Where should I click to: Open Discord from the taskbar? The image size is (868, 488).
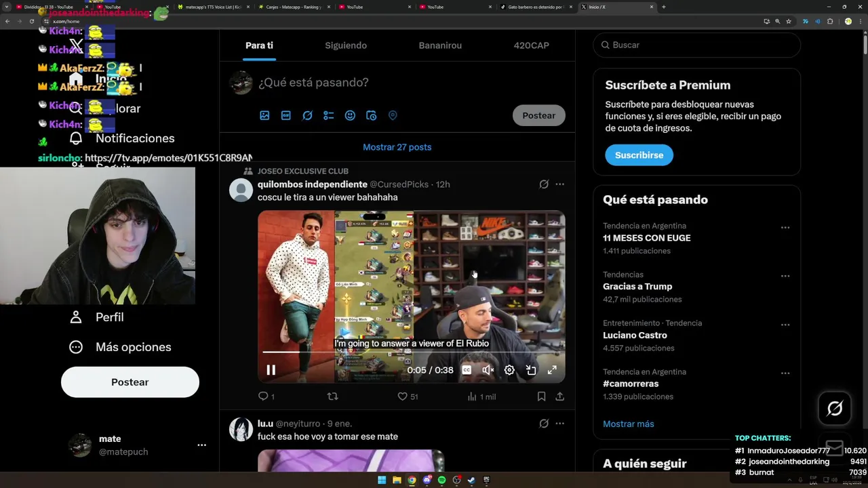tap(427, 481)
